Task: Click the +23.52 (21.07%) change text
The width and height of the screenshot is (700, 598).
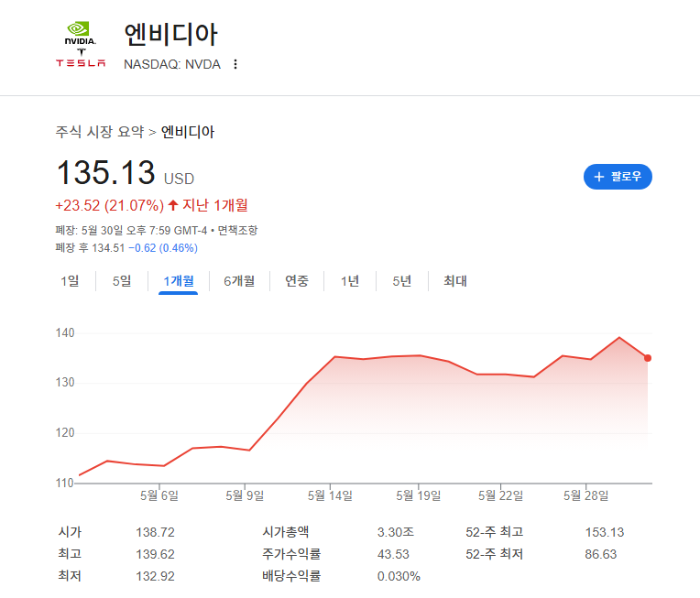Action: coord(109,206)
